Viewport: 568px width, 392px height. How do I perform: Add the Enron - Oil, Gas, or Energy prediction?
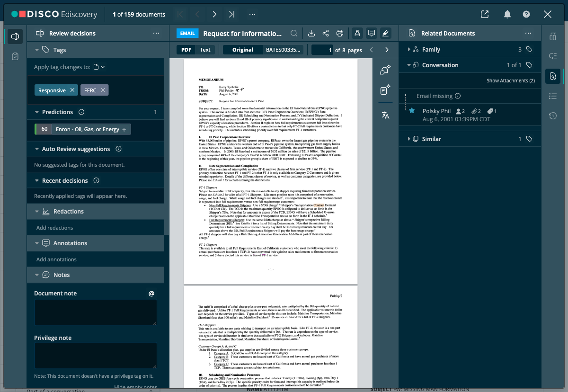(x=124, y=129)
